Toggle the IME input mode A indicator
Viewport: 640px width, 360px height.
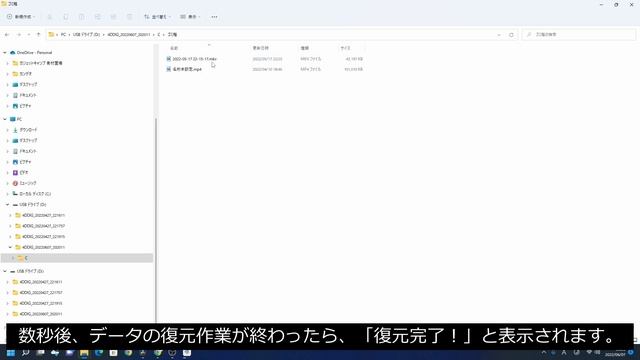[564, 353]
